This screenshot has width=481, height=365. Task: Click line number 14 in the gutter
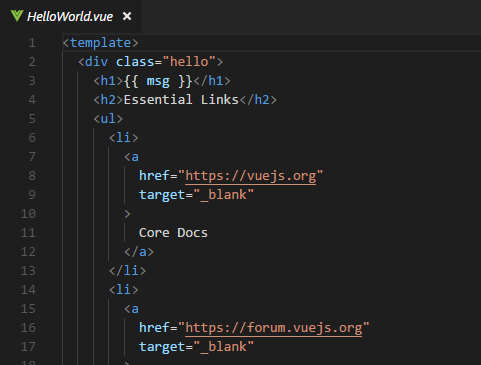point(28,290)
